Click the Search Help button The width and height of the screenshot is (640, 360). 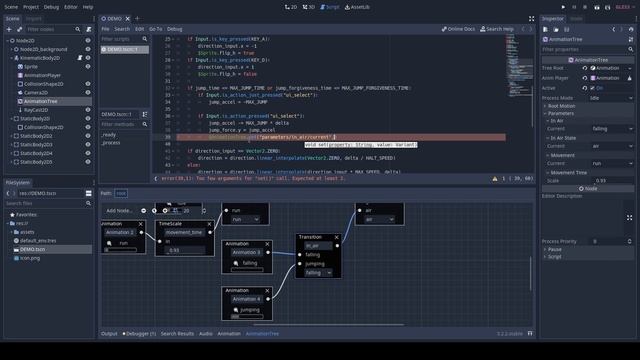click(496, 29)
